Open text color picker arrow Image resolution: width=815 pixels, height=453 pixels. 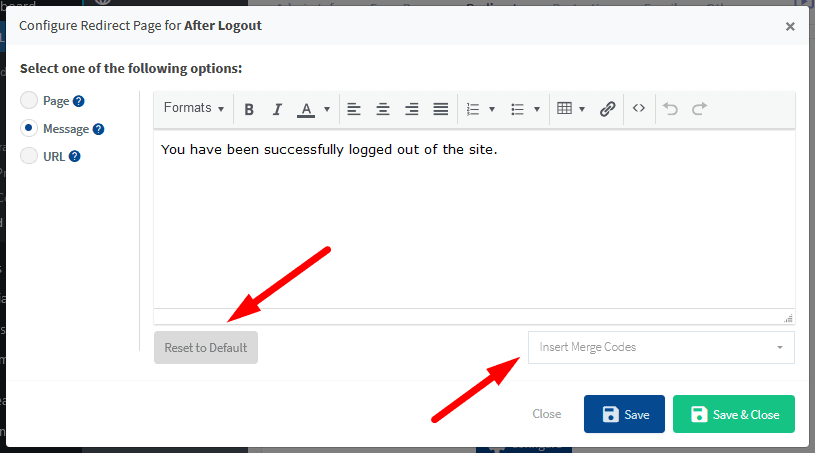click(x=327, y=109)
